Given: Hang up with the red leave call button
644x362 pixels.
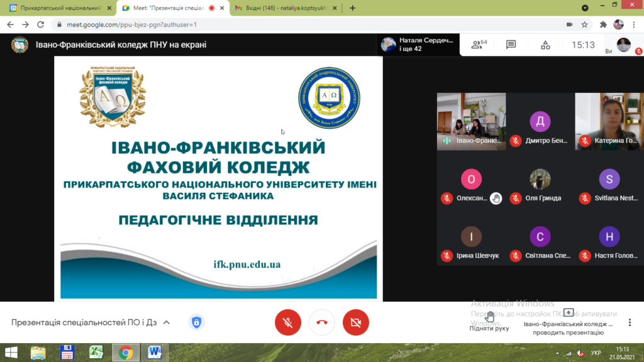Looking at the screenshot, I should click(322, 322).
